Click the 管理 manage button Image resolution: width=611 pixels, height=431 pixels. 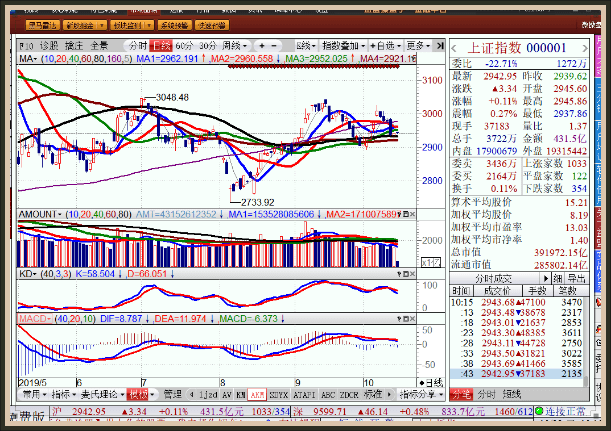click(172, 395)
